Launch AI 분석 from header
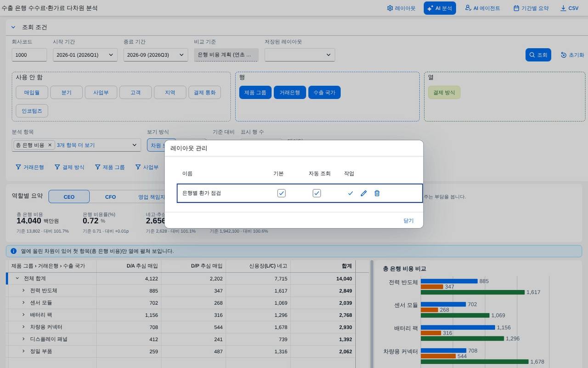 click(440, 8)
